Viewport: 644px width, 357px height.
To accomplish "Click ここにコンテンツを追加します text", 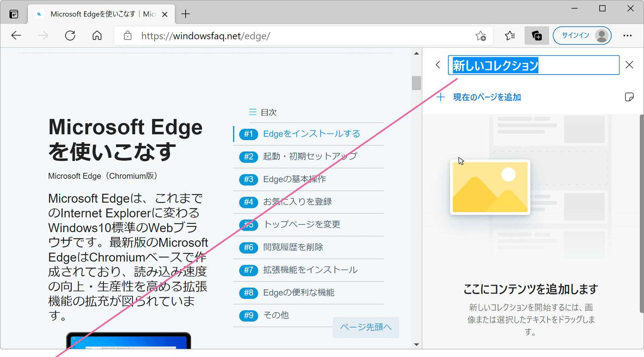I will pos(530,289).
